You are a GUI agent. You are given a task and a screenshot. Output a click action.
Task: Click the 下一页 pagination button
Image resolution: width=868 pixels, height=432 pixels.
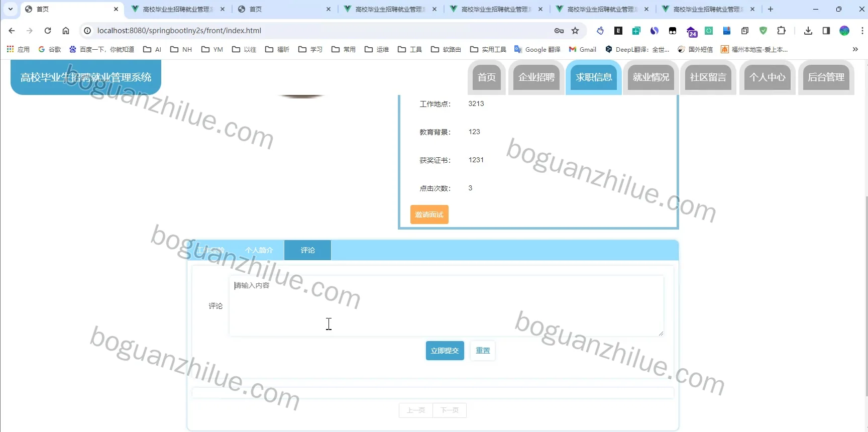(x=450, y=410)
